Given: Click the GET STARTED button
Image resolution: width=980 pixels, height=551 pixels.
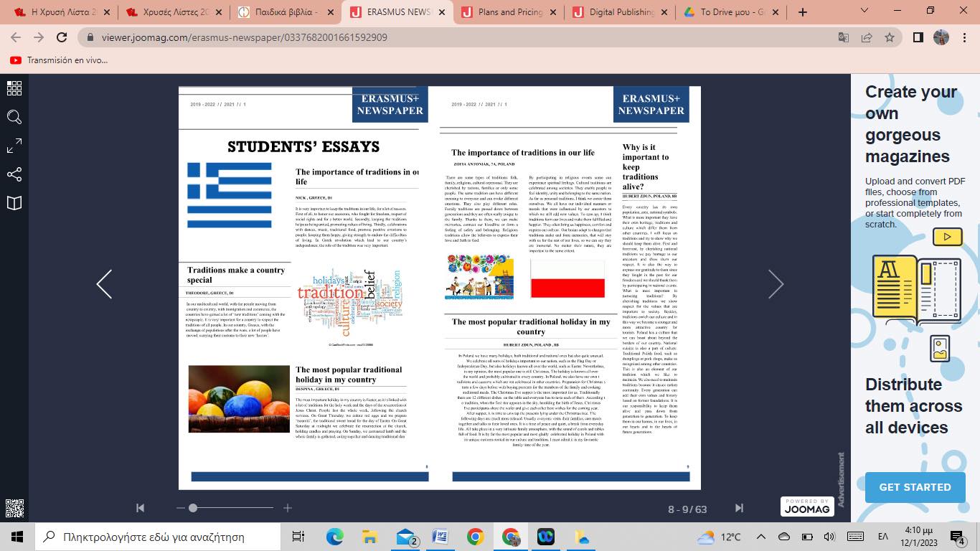Looking at the screenshot, I should click(915, 487).
